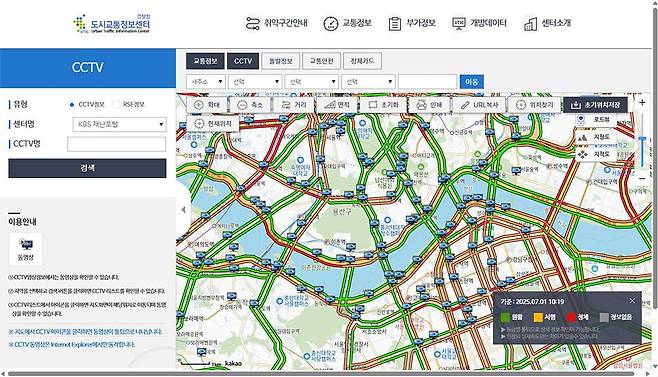Click the map zoom minus button
Viewport: 658px width, 377px height.
(642, 179)
